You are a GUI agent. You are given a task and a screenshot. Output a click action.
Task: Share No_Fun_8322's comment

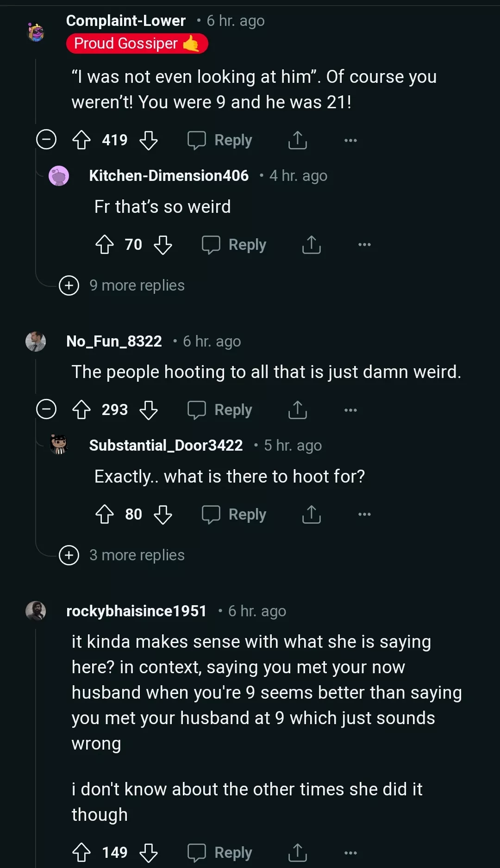click(x=297, y=409)
